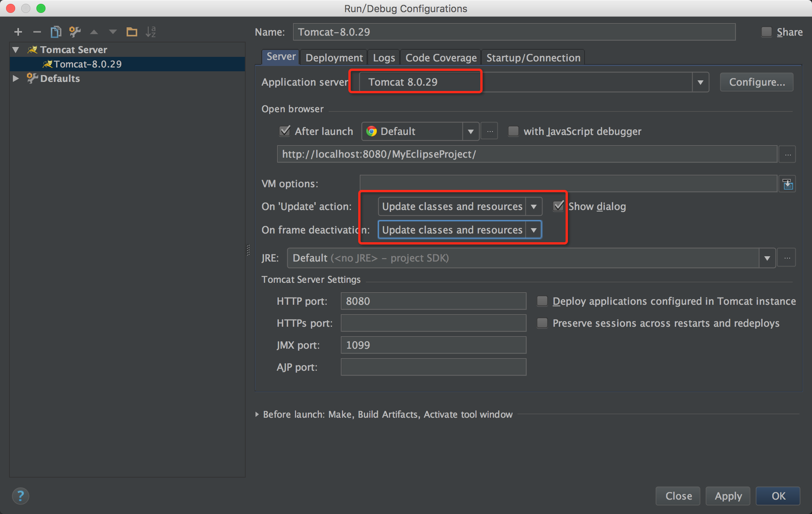812x514 pixels.
Task: Switch to the Code Coverage tab
Action: [x=441, y=58]
